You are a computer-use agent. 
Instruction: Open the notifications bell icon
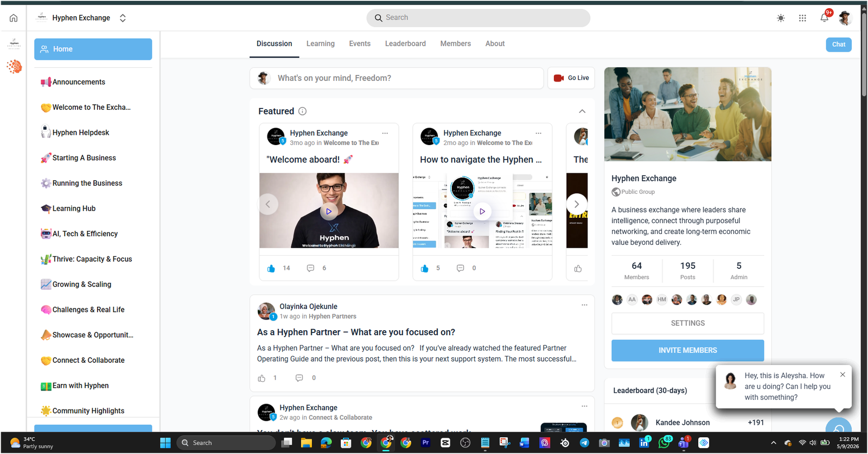[824, 18]
